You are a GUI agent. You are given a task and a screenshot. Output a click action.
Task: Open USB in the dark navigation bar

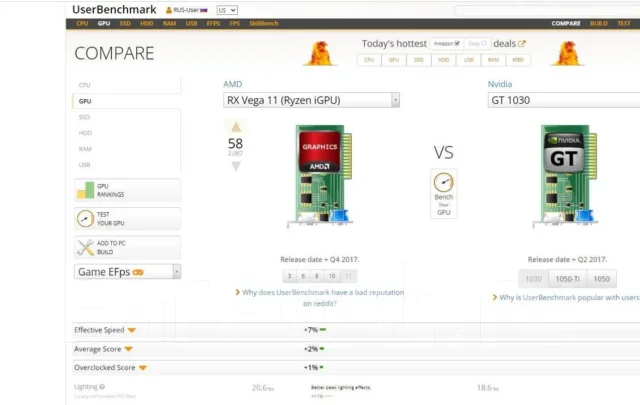191,24
